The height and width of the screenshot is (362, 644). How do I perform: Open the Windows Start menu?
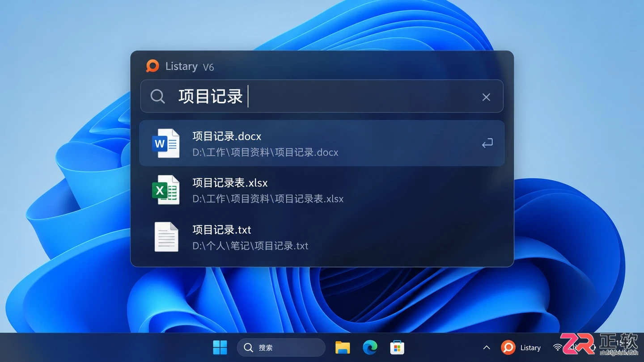tap(220, 347)
